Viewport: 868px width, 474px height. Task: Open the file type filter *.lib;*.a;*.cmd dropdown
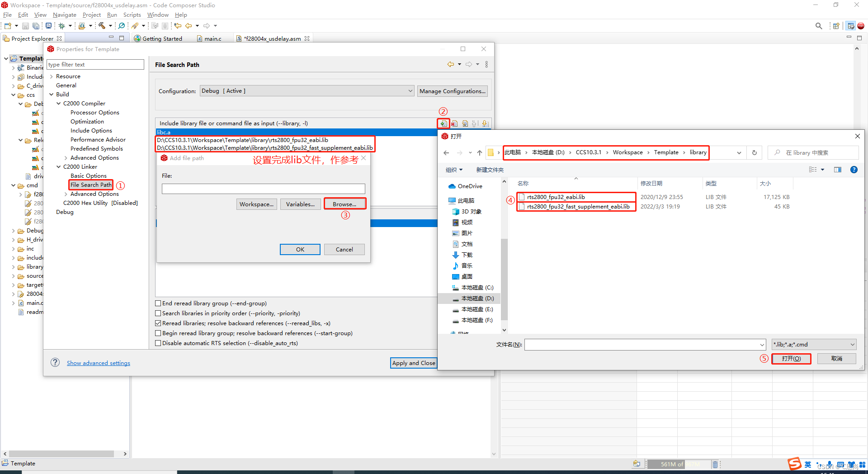[x=814, y=345]
